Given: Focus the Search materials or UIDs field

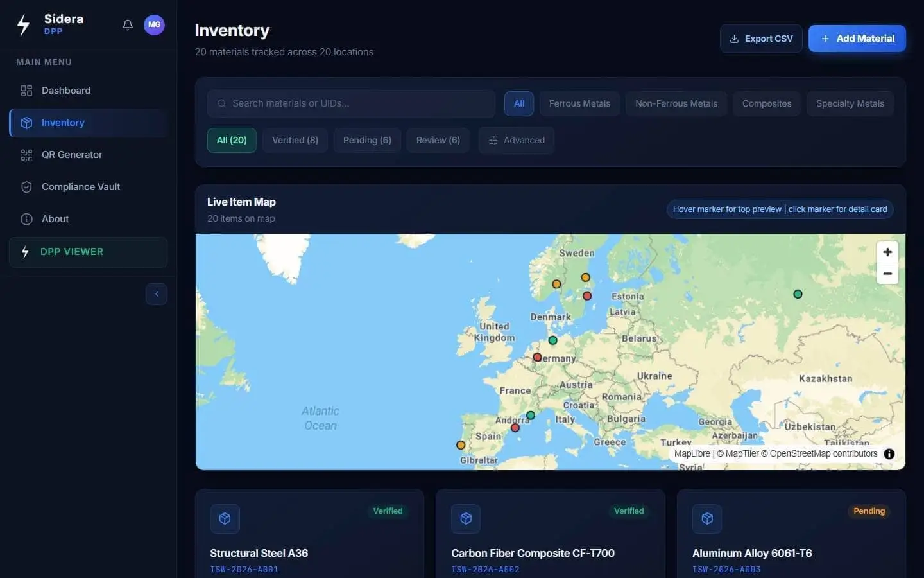Looking at the screenshot, I should tap(351, 103).
